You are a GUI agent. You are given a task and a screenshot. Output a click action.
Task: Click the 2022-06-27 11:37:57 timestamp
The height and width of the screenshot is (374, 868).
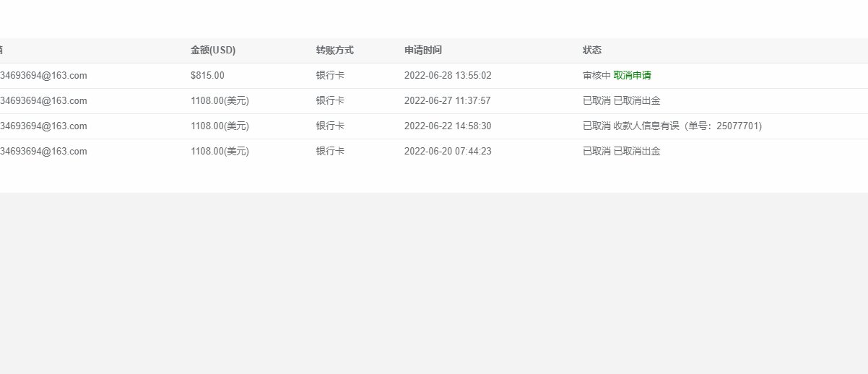pos(448,101)
